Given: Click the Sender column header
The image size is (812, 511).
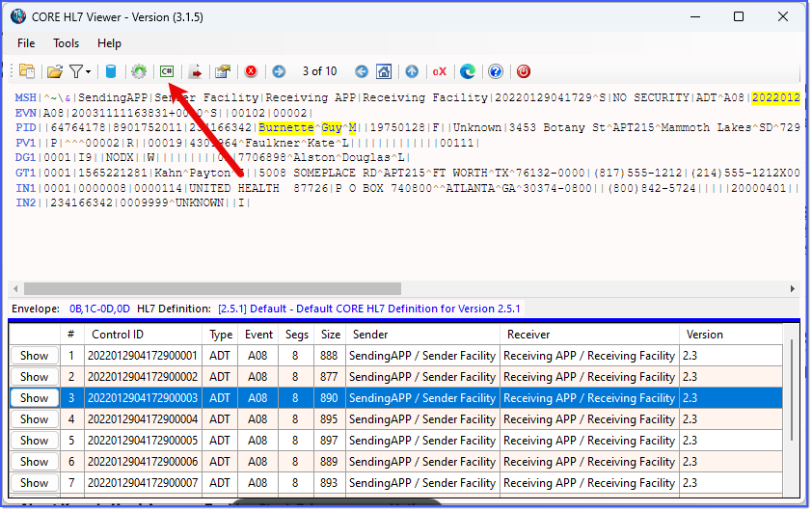Looking at the screenshot, I should (x=422, y=335).
